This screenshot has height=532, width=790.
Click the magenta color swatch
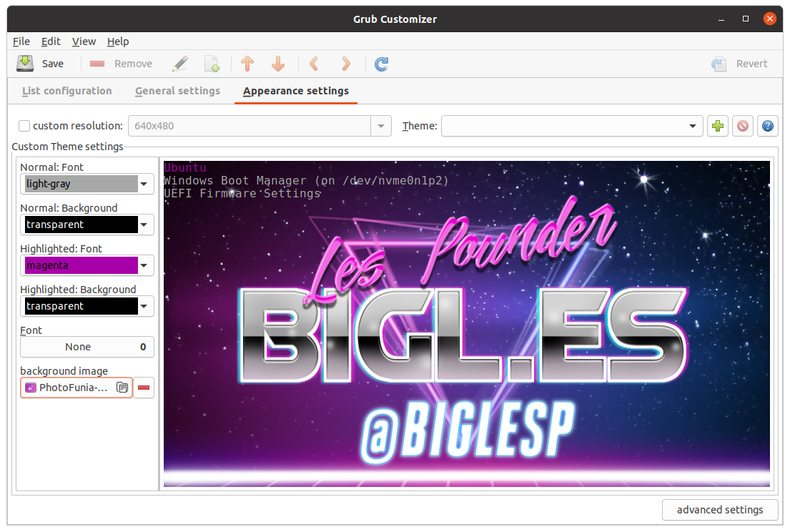pos(81,265)
